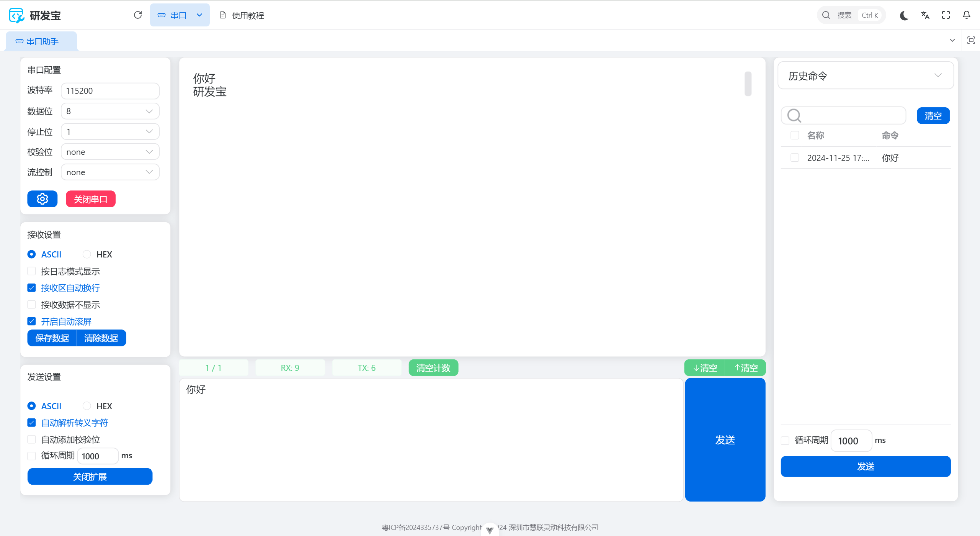980x536 pixels.
Task: Click the red 关闭串口 button
Action: click(x=90, y=199)
